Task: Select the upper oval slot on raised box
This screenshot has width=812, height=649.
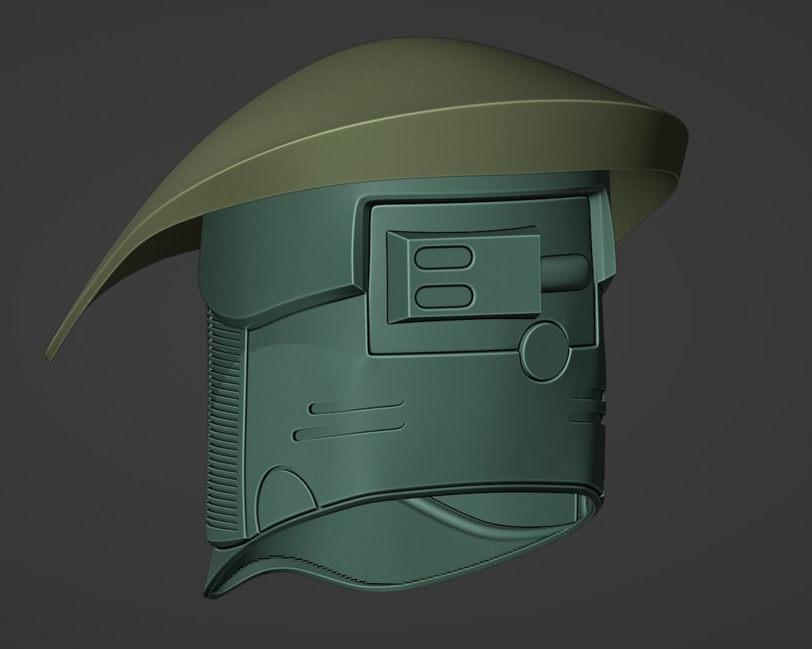Action: [444, 257]
